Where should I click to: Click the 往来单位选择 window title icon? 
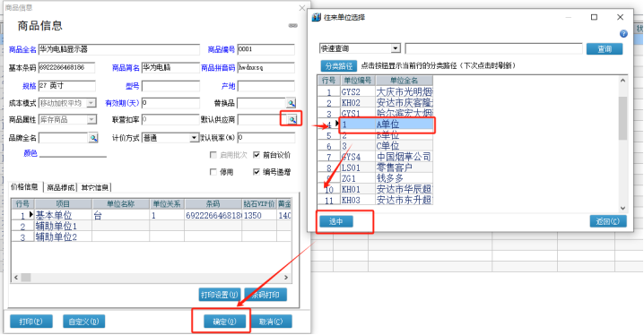coord(317,17)
